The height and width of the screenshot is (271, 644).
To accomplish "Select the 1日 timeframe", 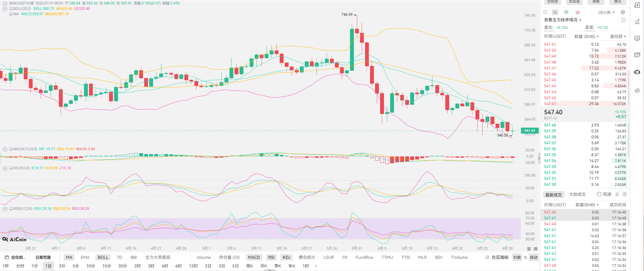I will coord(48,266).
